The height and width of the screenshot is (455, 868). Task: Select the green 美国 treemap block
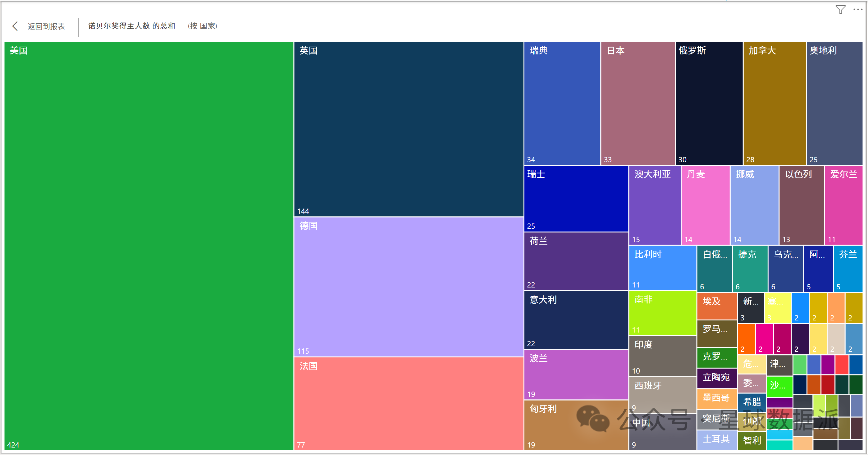coord(148,246)
